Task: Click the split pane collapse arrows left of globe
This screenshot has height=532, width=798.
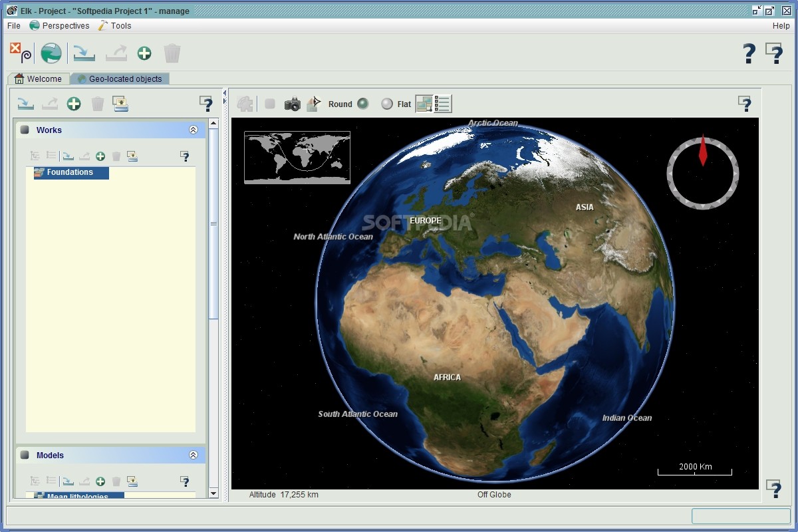Action: 225,97
